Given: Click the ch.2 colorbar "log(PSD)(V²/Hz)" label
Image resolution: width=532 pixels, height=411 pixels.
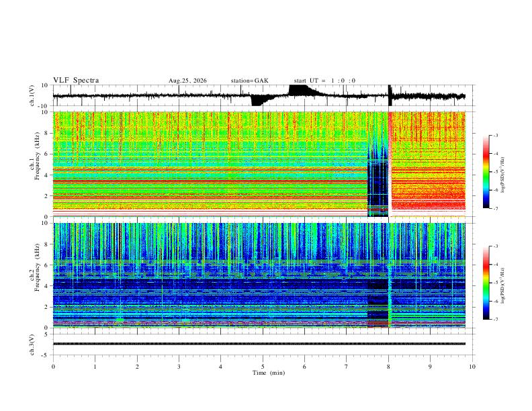Looking at the screenshot, I should (503, 285).
